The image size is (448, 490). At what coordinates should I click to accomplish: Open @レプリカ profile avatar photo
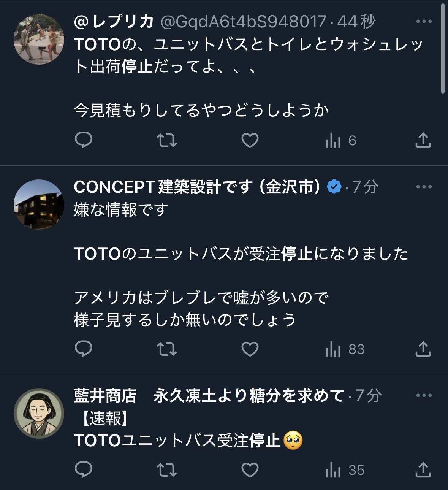click(x=39, y=39)
